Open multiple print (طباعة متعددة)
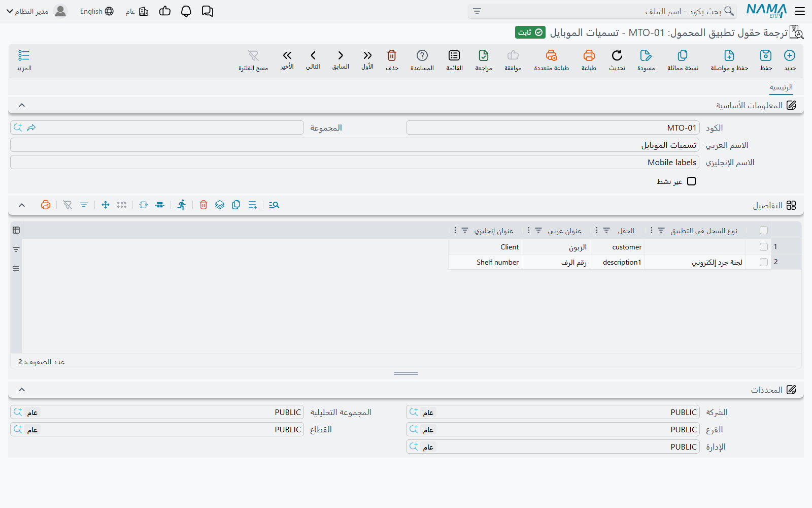The image size is (812, 508). tap(551, 60)
